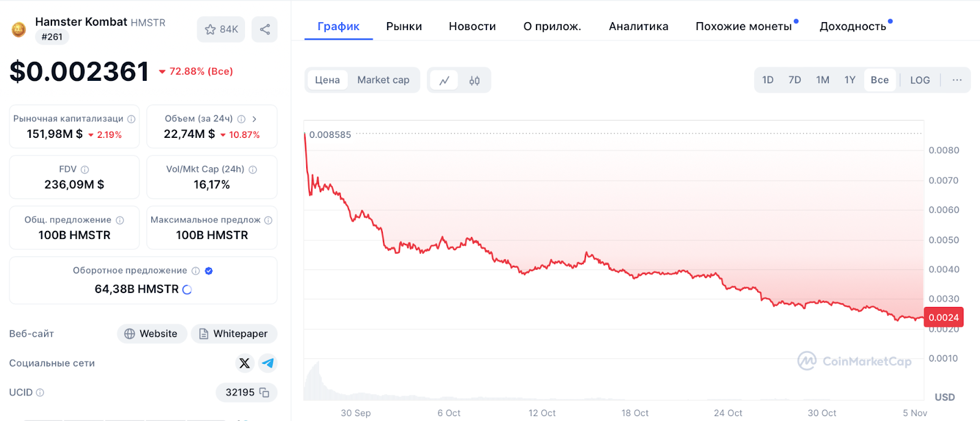Open the three-dots chart options menu
The image size is (980, 421).
point(957,80)
